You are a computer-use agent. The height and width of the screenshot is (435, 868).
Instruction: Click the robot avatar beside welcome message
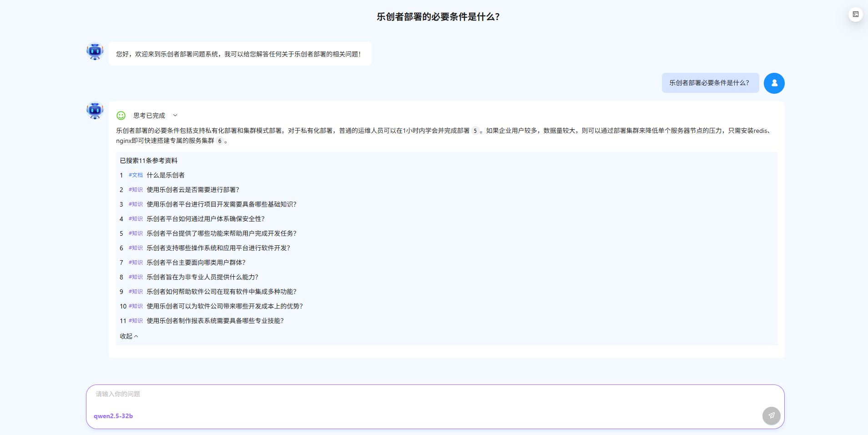95,52
